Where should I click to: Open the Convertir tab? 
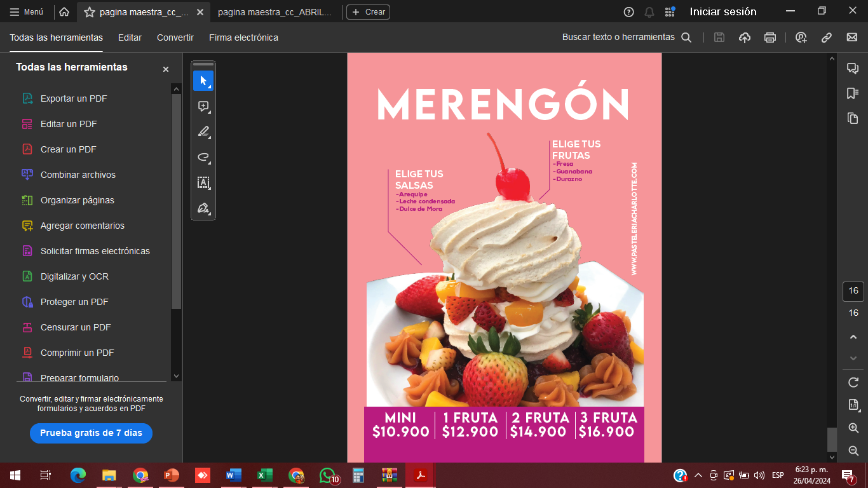[175, 37]
